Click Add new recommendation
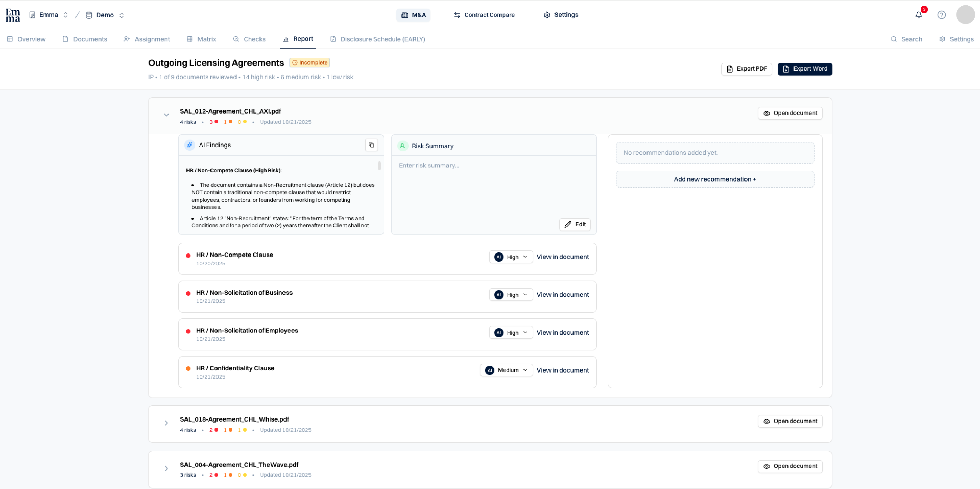 click(715, 179)
